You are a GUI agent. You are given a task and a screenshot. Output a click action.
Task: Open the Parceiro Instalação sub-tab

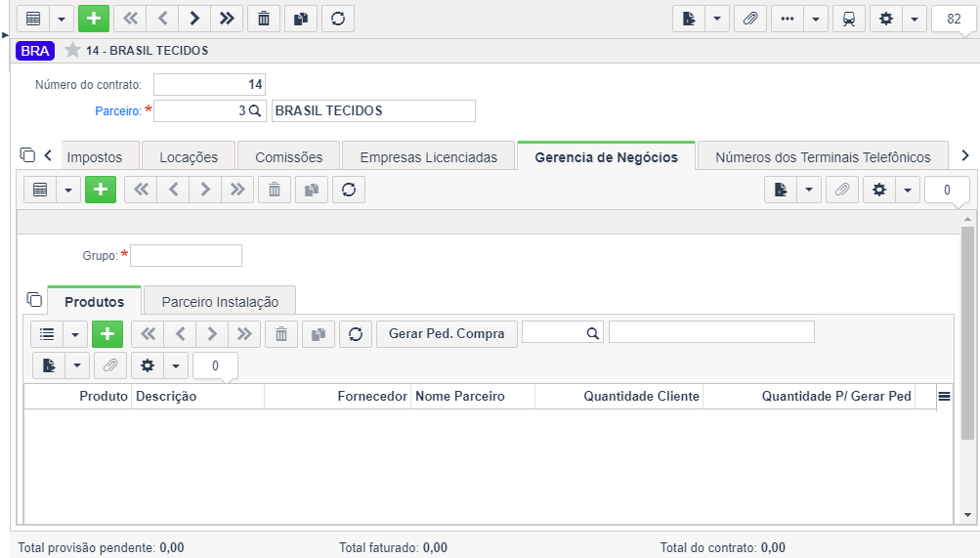click(220, 302)
